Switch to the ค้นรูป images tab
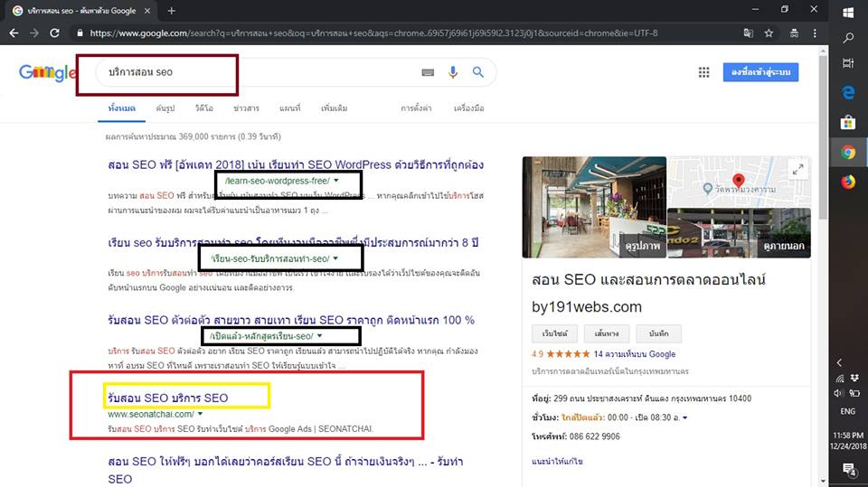Viewport: 868px width, 487px height. (x=165, y=108)
